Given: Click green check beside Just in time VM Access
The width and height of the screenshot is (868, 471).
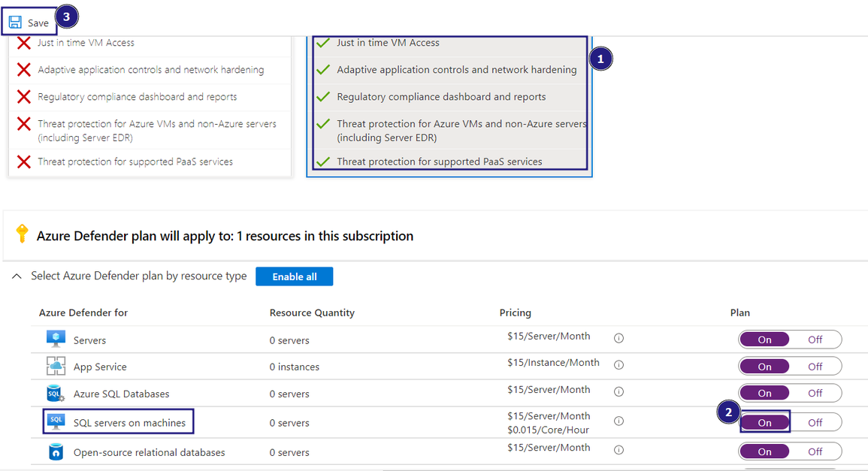Looking at the screenshot, I should point(323,43).
